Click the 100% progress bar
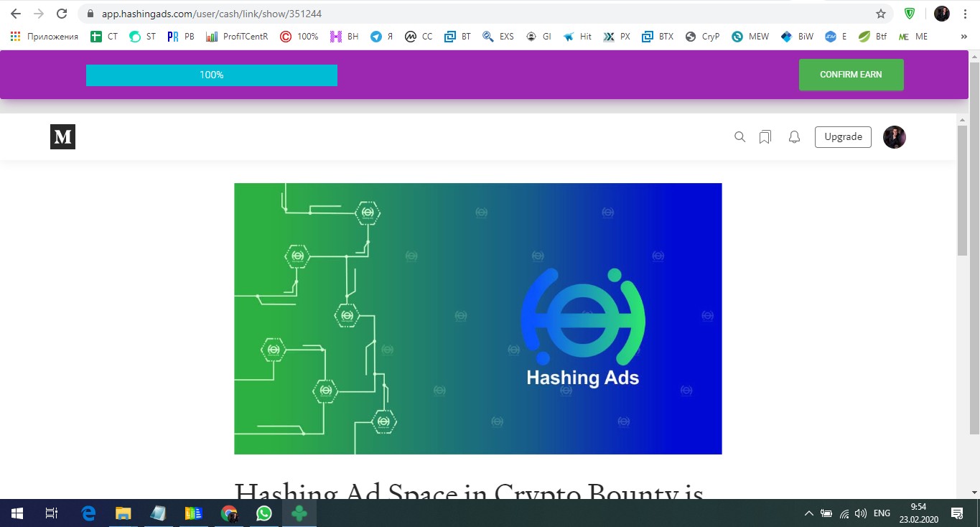The image size is (980, 527). point(212,75)
